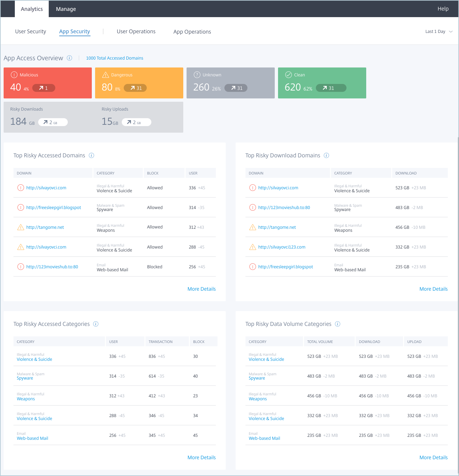Click the Unknown card question mark icon
The image size is (459, 476).
pyautogui.click(x=197, y=75)
